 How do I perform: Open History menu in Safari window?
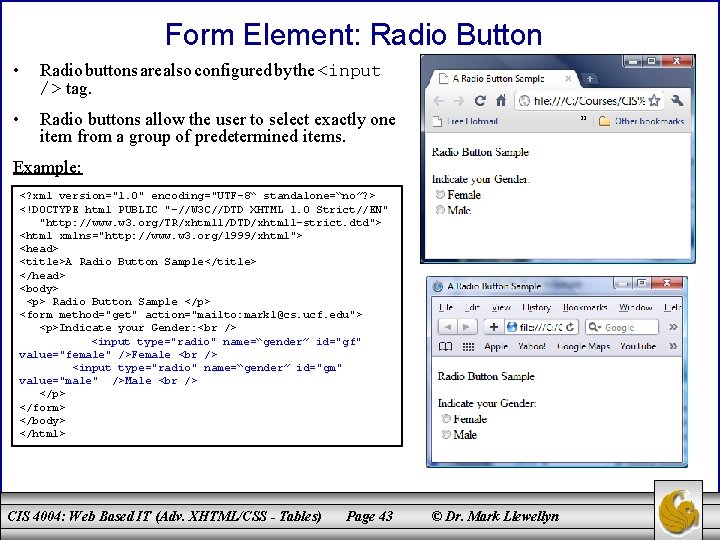(x=536, y=307)
